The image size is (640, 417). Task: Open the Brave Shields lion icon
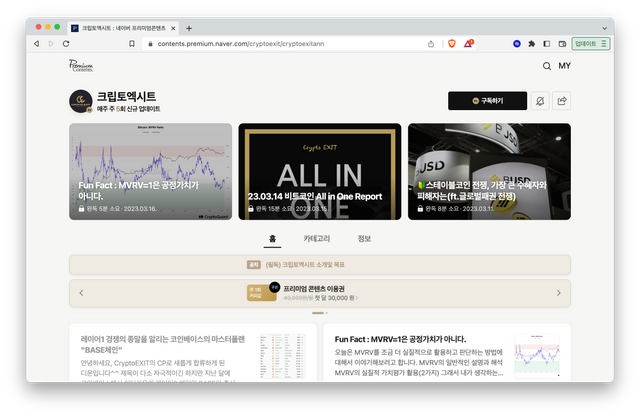[452, 43]
